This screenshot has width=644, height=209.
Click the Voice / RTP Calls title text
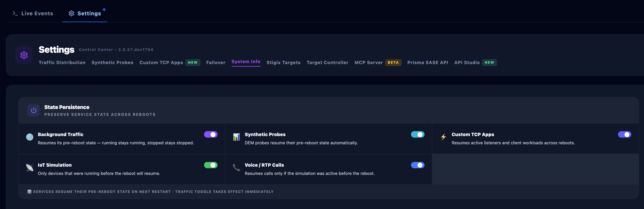click(x=264, y=165)
